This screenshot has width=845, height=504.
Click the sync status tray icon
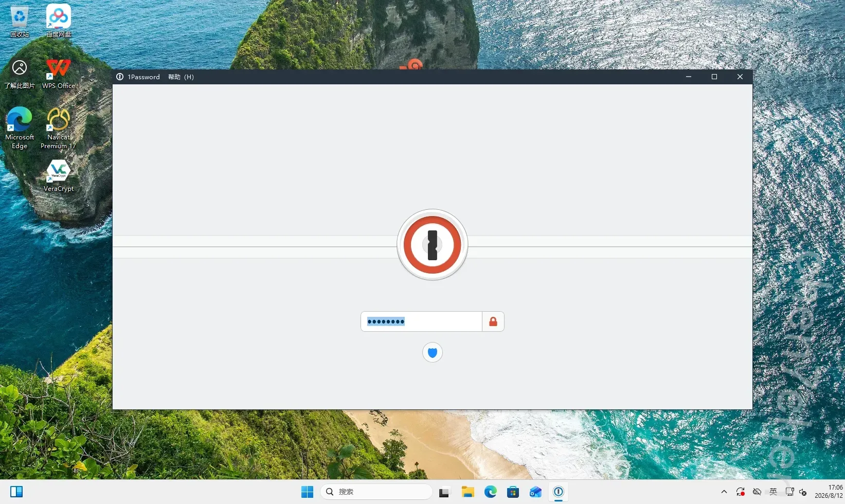point(740,492)
